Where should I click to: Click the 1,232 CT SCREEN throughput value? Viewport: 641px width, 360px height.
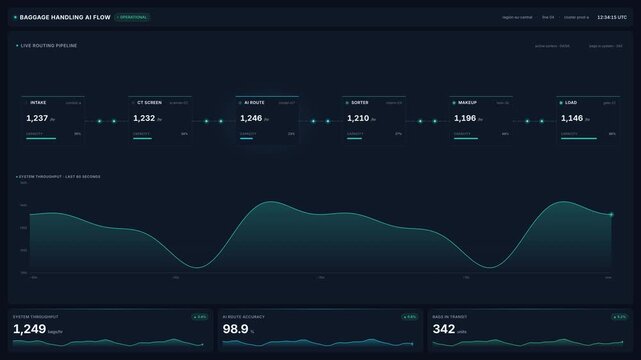pos(144,119)
